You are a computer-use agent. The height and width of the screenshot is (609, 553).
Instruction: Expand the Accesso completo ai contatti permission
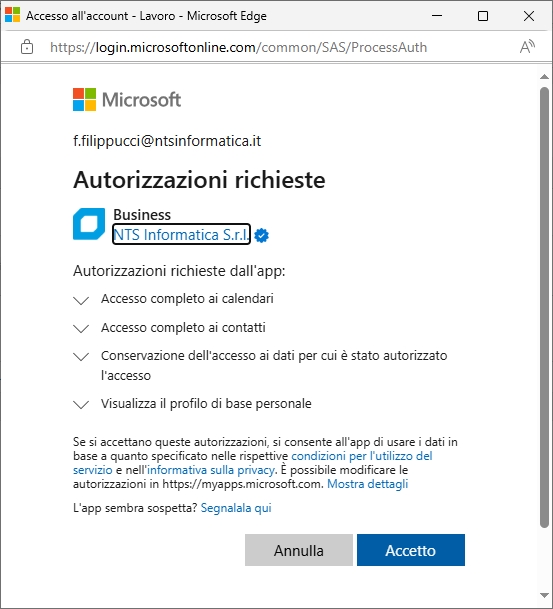(x=81, y=329)
